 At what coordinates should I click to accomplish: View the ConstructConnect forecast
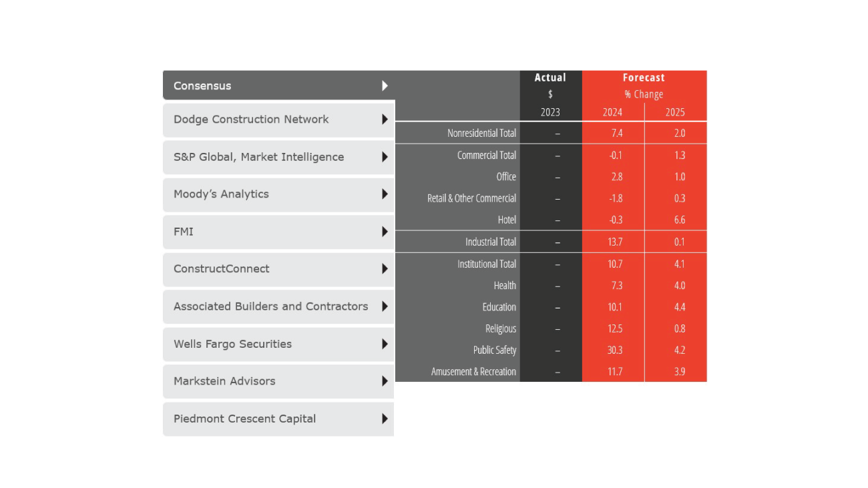point(222,269)
